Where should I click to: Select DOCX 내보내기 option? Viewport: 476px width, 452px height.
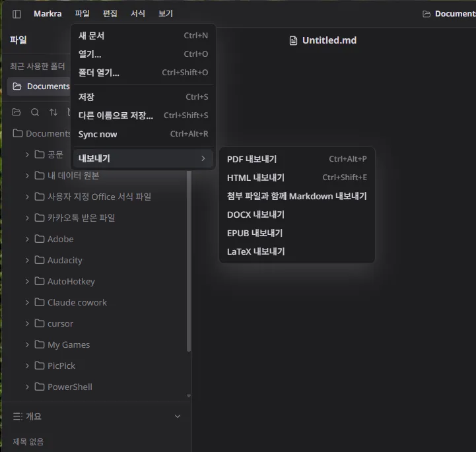[297, 214]
